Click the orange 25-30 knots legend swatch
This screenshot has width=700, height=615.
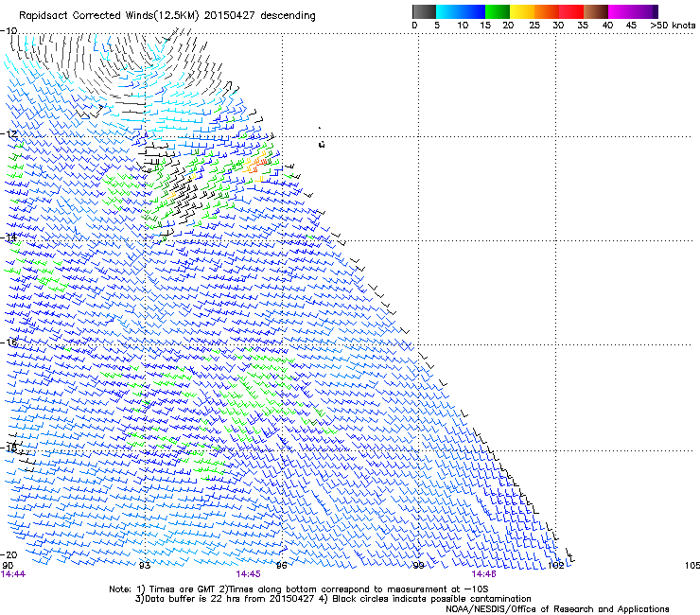(x=547, y=11)
